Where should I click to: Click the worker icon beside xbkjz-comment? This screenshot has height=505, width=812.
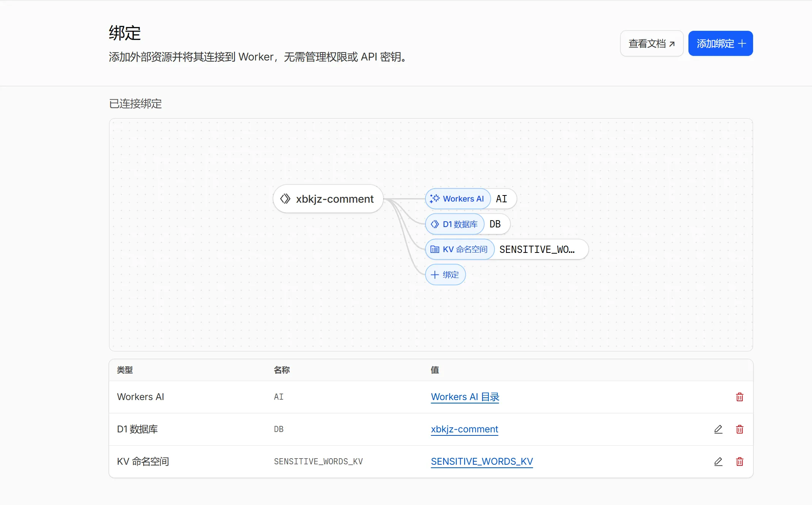tap(285, 199)
